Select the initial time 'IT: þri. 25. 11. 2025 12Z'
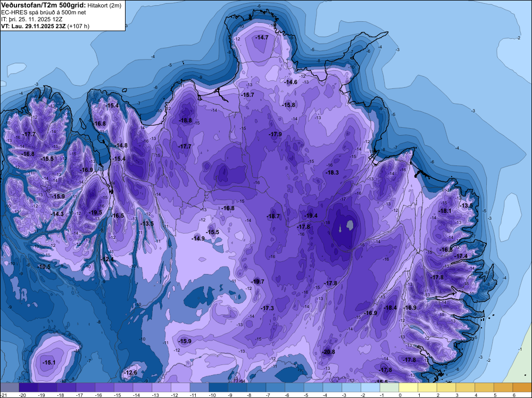The image size is (532, 398). pyautogui.click(x=31, y=19)
